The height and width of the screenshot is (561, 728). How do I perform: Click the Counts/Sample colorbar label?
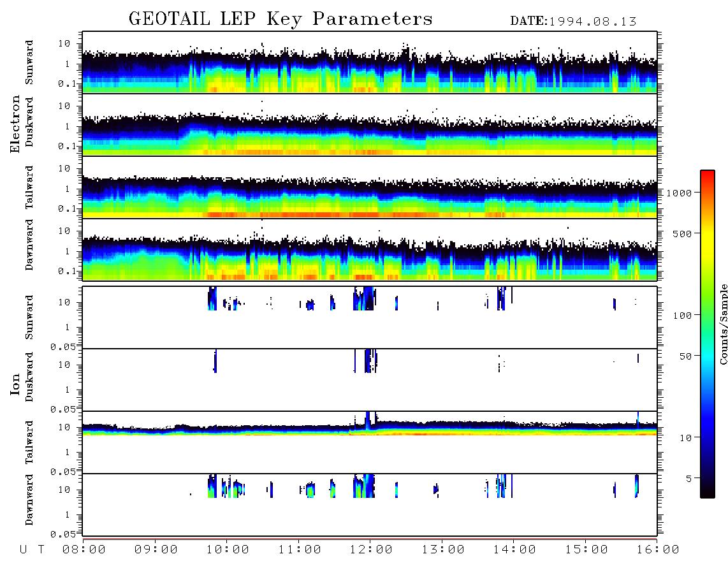[723, 324]
